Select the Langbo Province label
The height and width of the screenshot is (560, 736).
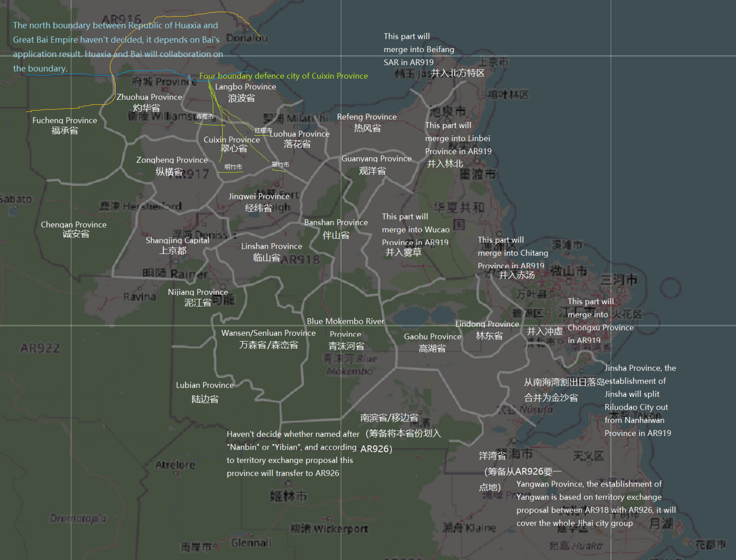point(245,87)
